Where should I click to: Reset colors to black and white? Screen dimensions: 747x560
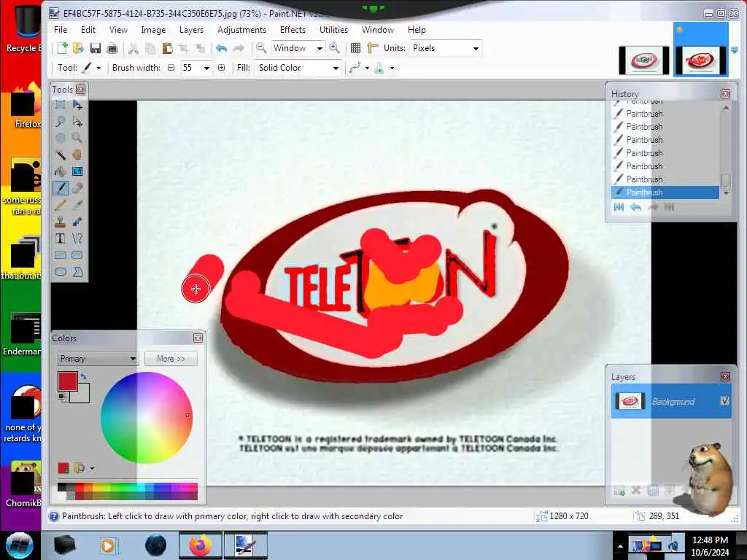coord(62,397)
